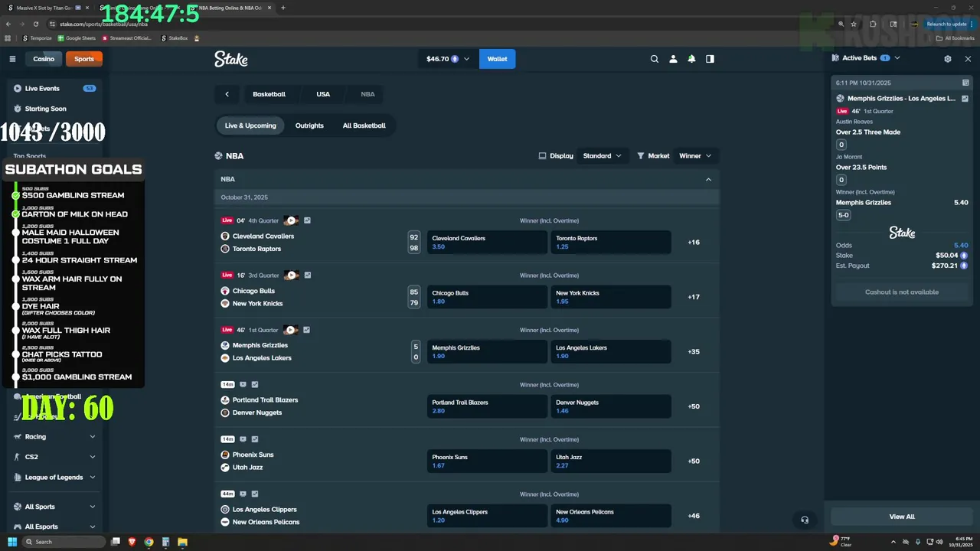Show +16 more markets for Cavaliers game

pyautogui.click(x=694, y=243)
